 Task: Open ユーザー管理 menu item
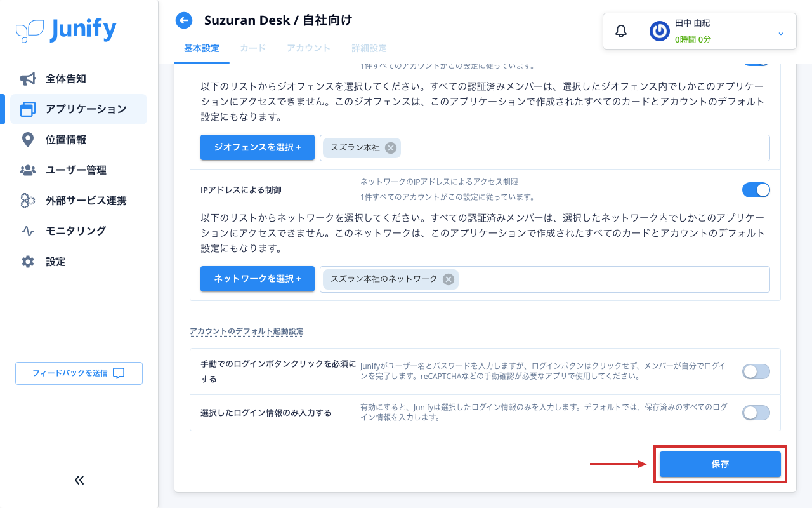79,170
